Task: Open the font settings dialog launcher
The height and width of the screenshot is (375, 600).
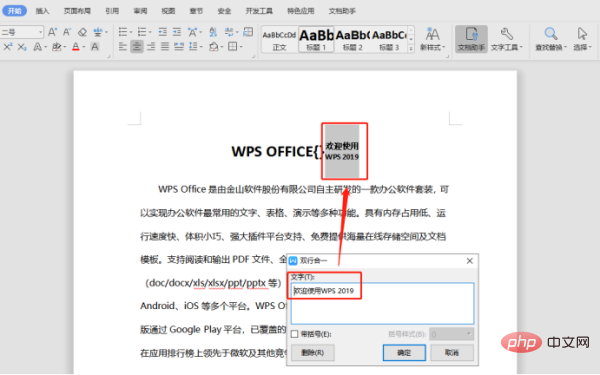Action: click(108, 57)
